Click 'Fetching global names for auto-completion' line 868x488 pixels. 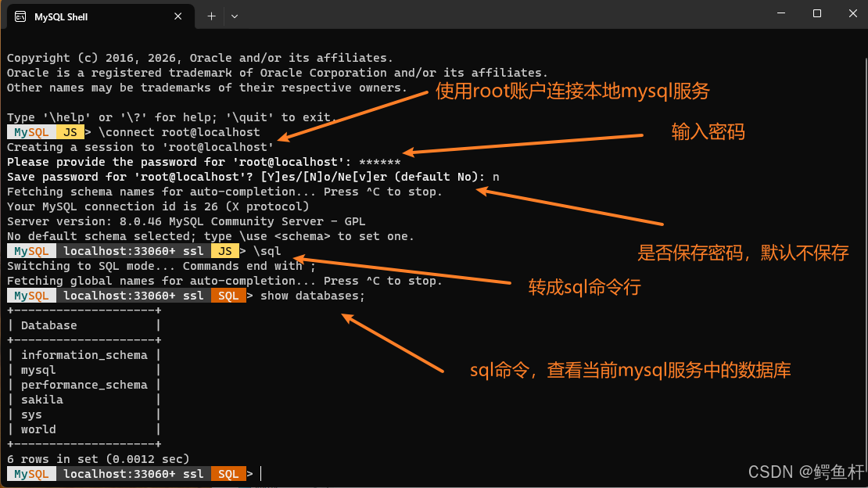coord(224,281)
